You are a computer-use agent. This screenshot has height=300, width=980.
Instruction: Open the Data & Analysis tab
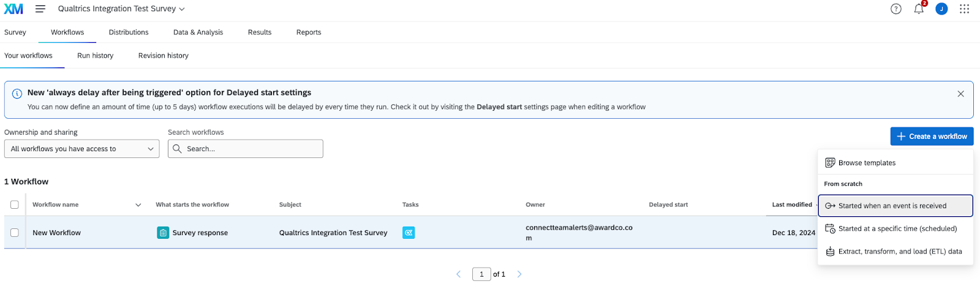pyautogui.click(x=198, y=32)
